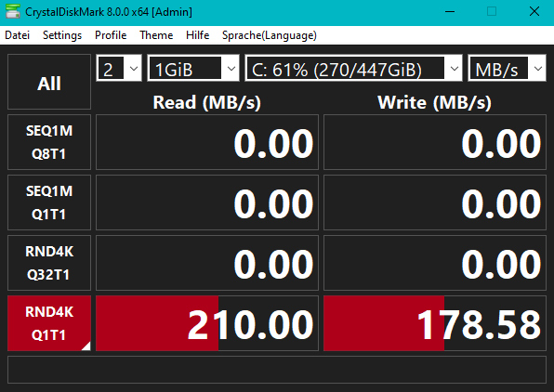The width and height of the screenshot is (554, 392).
Task: Close the CrystalDiskMark window
Action: (x=534, y=12)
